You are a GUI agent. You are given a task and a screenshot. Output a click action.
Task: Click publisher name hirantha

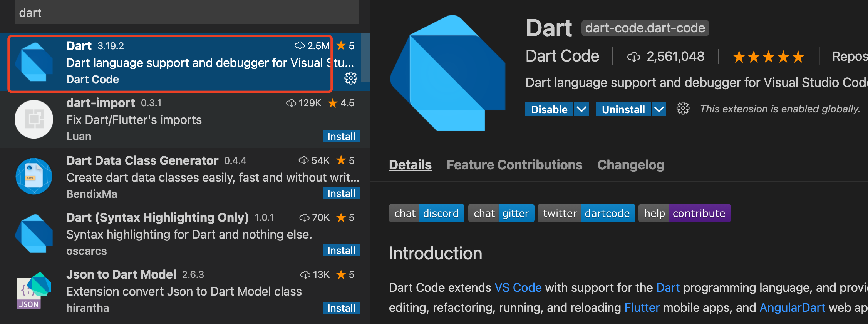tap(87, 308)
